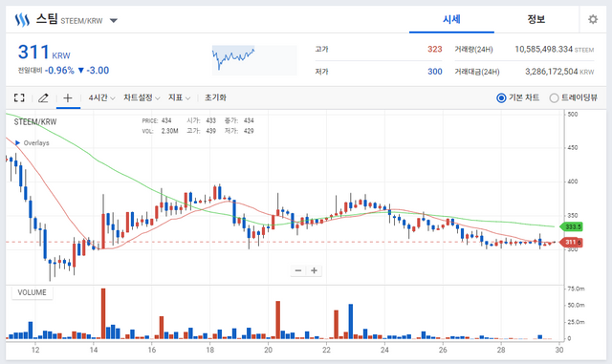This screenshot has width=612, height=364.
Task: Click the STEEM/KRW chart title label
Action: [x=35, y=121]
